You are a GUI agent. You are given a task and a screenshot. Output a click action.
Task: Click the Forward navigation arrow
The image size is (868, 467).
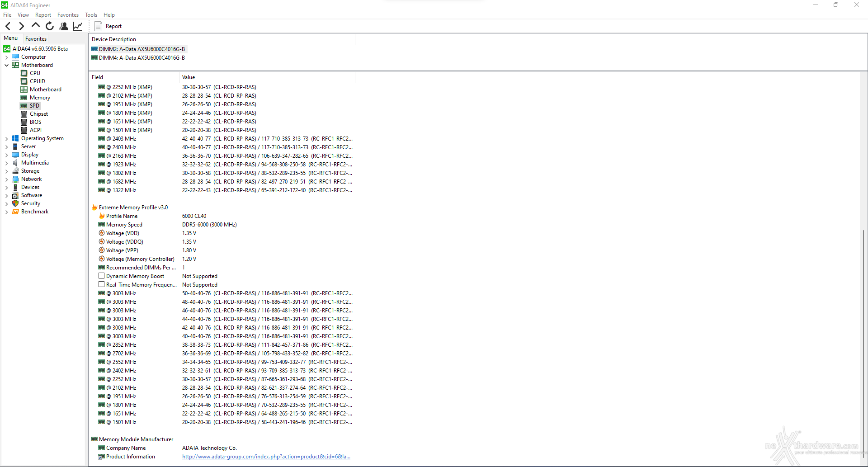point(21,26)
